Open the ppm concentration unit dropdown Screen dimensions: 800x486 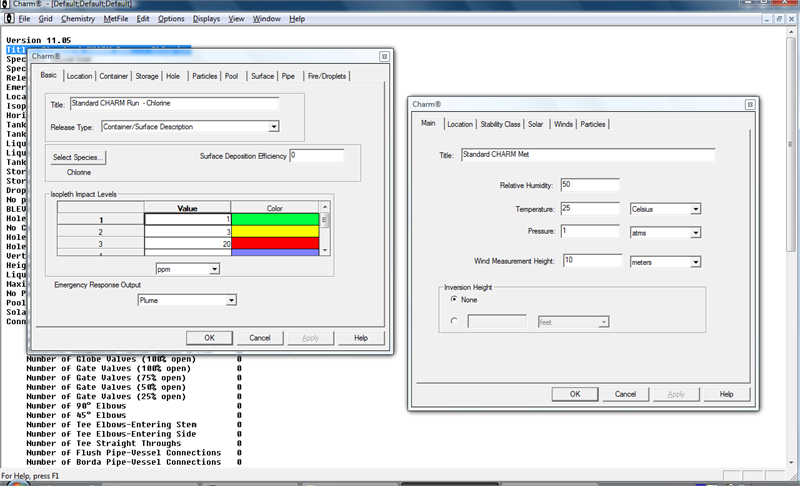pos(214,269)
